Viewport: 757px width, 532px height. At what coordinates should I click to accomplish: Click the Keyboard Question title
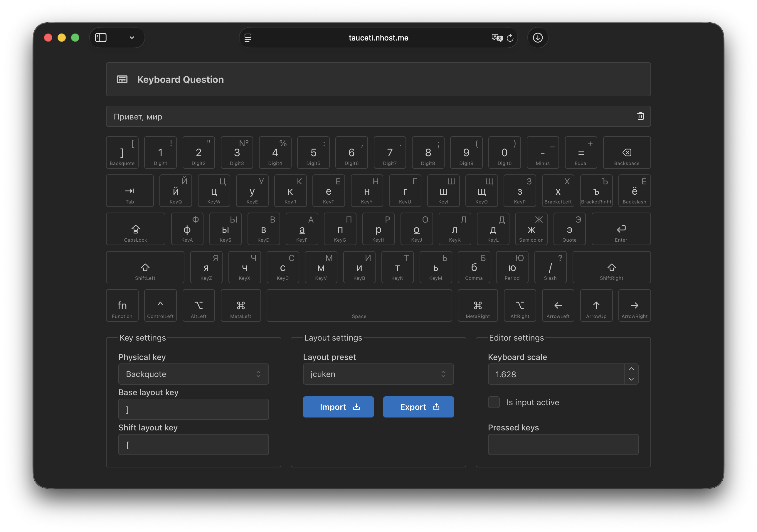pyautogui.click(x=180, y=80)
